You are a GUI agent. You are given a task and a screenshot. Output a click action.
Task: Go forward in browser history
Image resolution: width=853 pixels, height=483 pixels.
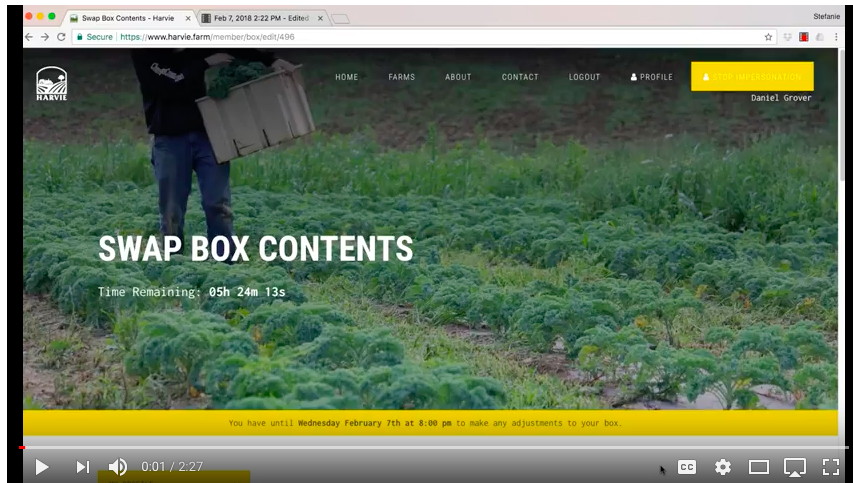point(45,37)
